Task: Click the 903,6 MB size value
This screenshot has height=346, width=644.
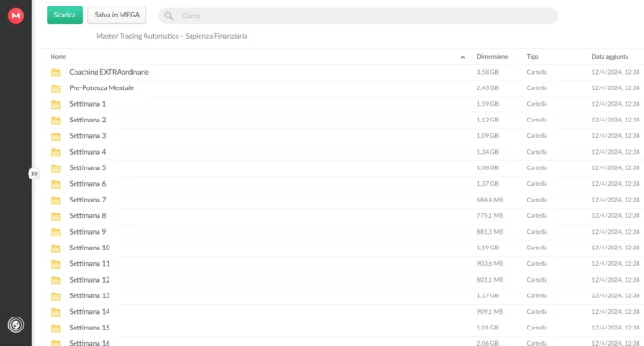Action: (x=490, y=264)
